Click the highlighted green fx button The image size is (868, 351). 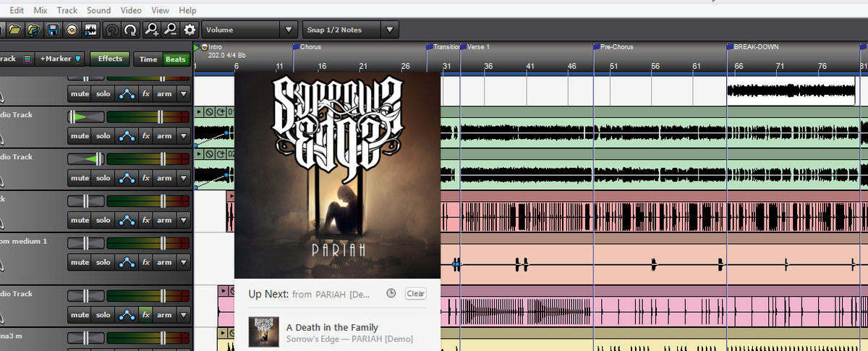tap(145, 316)
